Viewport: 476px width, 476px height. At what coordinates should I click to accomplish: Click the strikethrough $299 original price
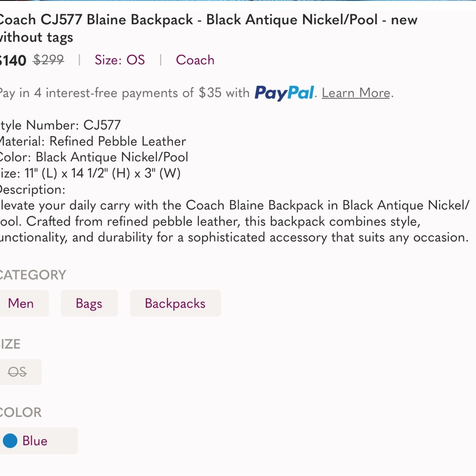click(x=48, y=60)
